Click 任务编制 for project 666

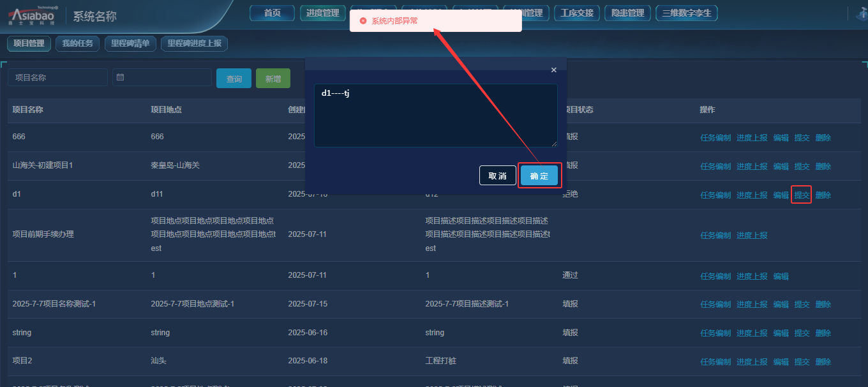(715, 138)
